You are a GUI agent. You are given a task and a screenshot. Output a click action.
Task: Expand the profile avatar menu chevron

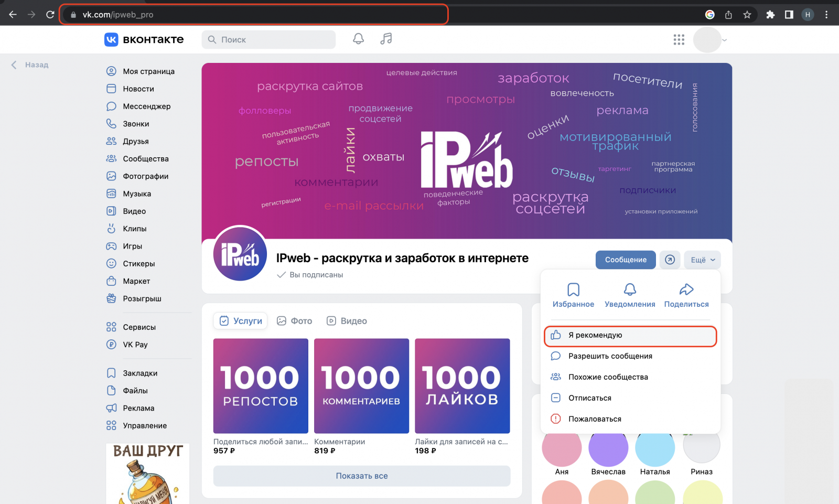(725, 40)
